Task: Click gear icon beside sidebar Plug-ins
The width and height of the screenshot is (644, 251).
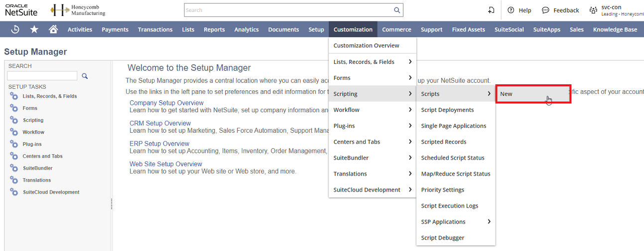Action: pyautogui.click(x=14, y=144)
